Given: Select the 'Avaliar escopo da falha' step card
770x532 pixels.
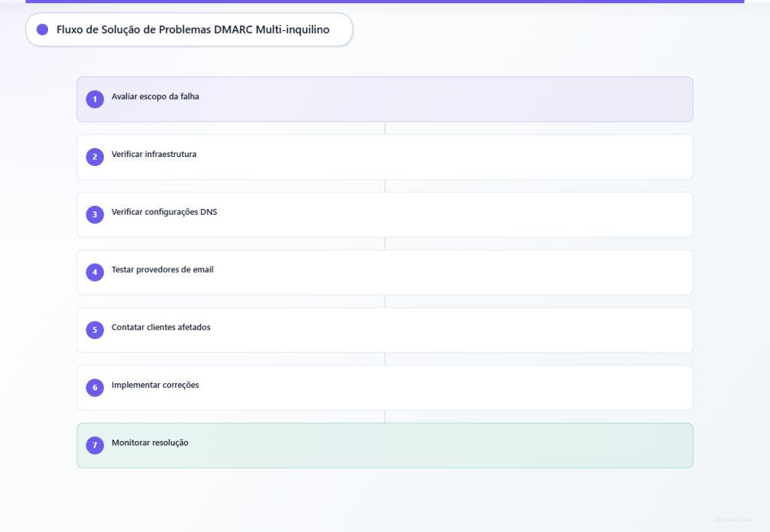Looking at the screenshot, I should click(x=385, y=98).
